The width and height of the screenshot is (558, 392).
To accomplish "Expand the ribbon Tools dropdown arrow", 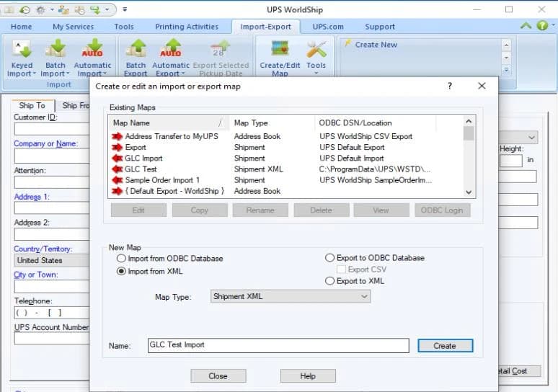I will [316, 73].
